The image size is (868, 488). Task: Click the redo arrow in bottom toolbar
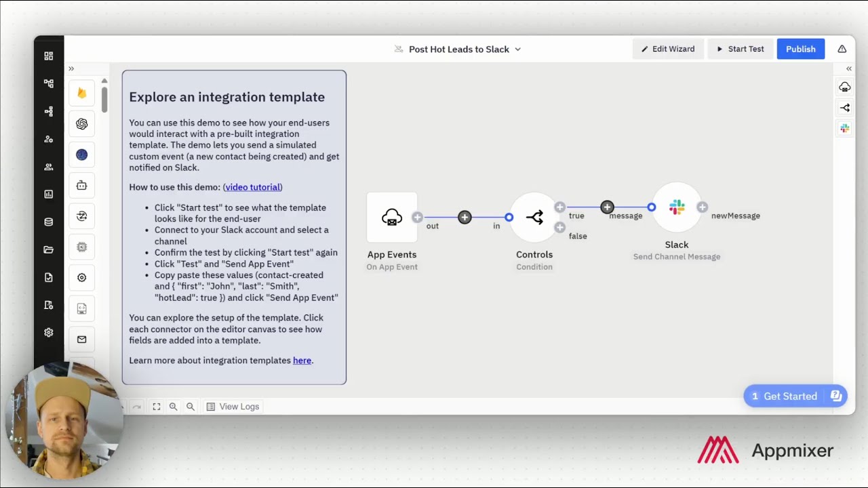[x=137, y=407]
